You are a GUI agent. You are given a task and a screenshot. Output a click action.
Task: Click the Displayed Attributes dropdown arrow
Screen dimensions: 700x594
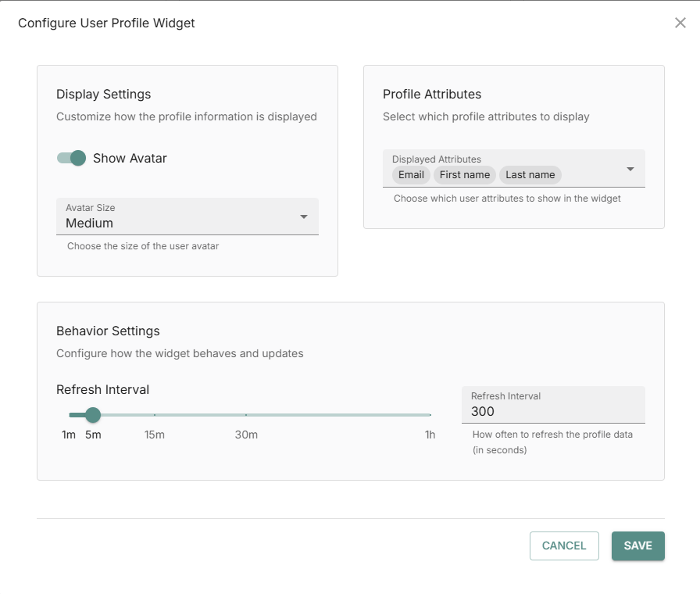click(x=630, y=168)
